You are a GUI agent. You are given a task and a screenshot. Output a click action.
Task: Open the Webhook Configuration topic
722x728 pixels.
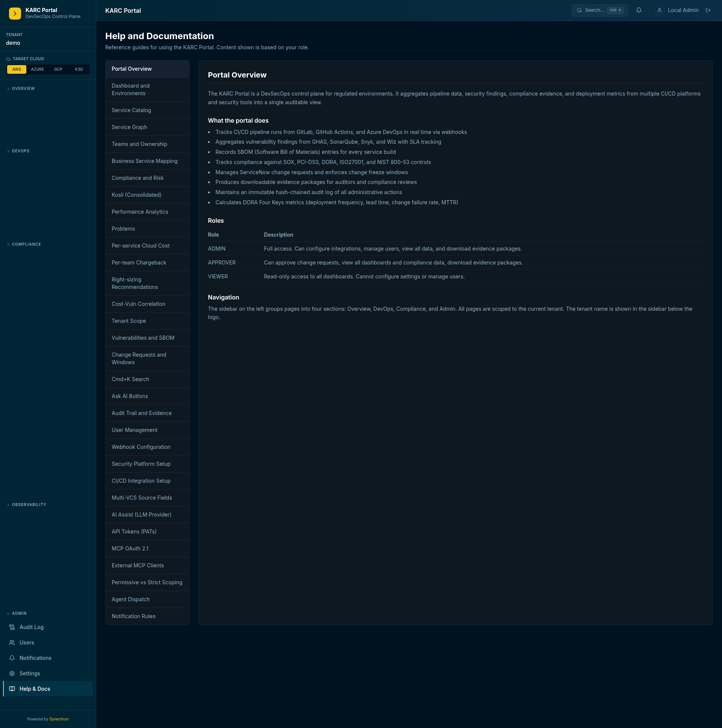(x=147, y=448)
